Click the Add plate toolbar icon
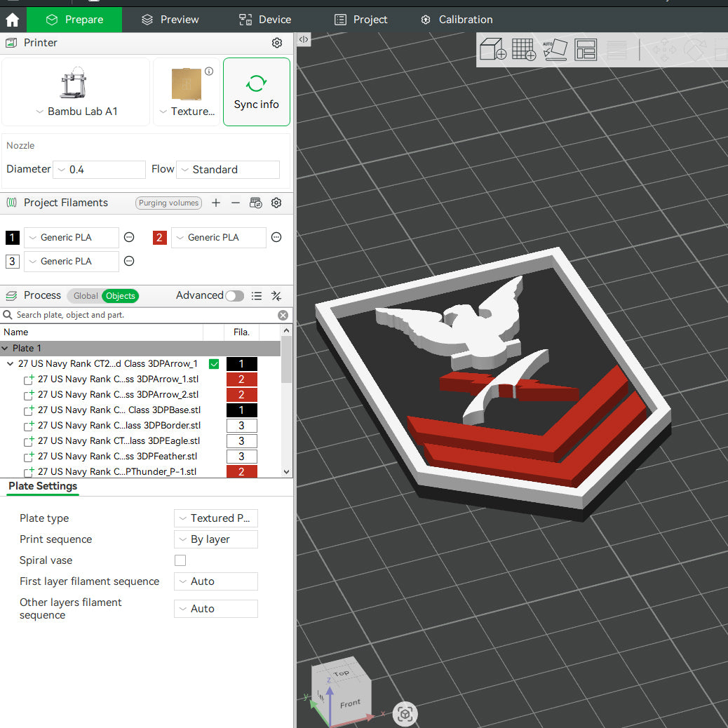The height and width of the screenshot is (728, 728). 524,49
